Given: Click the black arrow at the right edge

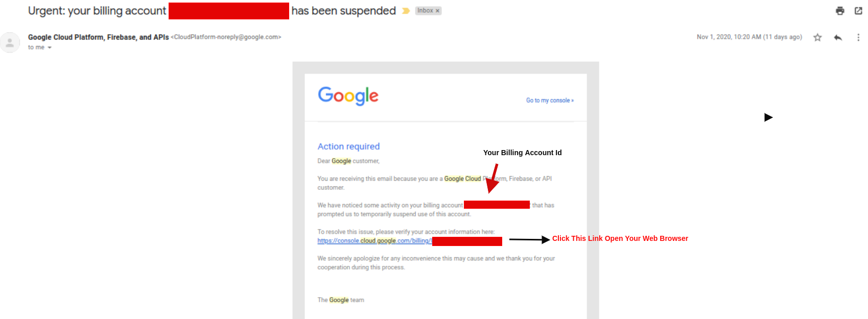Looking at the screenshot, I should tap(768, 117).
